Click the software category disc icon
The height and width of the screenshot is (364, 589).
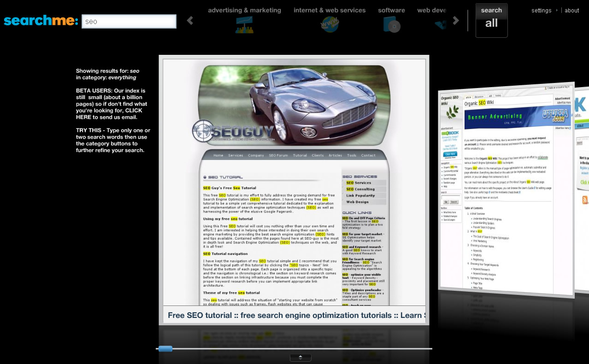[x=391, y=24]
